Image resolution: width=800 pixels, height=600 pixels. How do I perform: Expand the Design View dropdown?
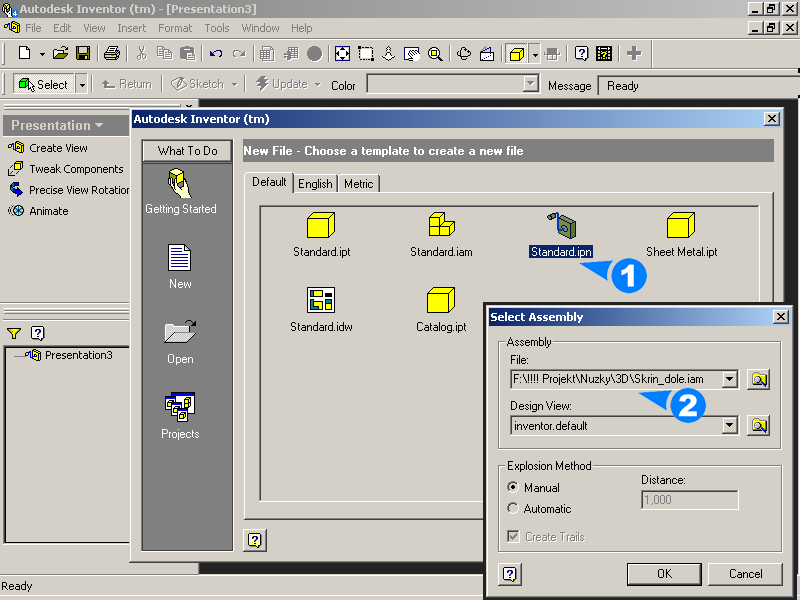point(730,426)
